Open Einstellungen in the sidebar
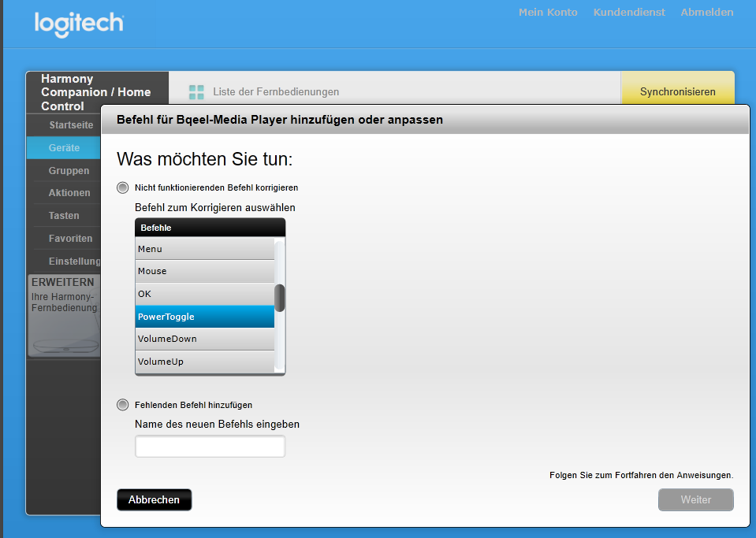Image resolution: width=756 pixels, height=538 pixels. click(x=64, y=261)
